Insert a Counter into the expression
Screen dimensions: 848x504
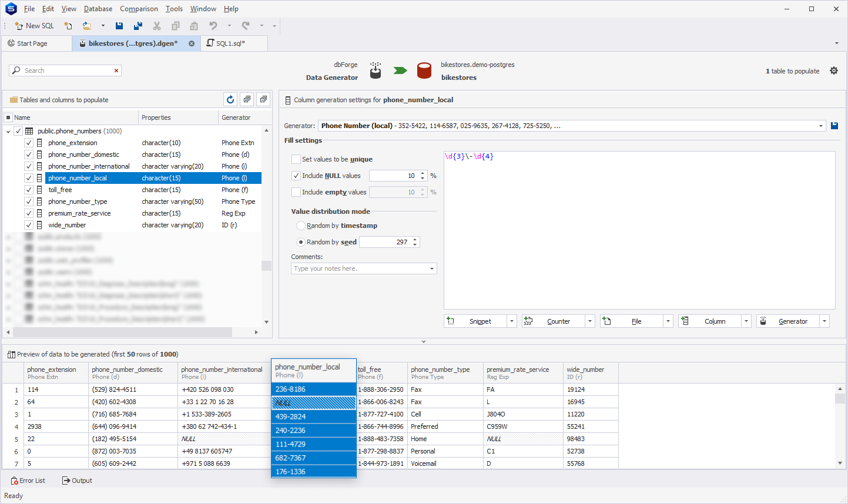coord(554,321)
